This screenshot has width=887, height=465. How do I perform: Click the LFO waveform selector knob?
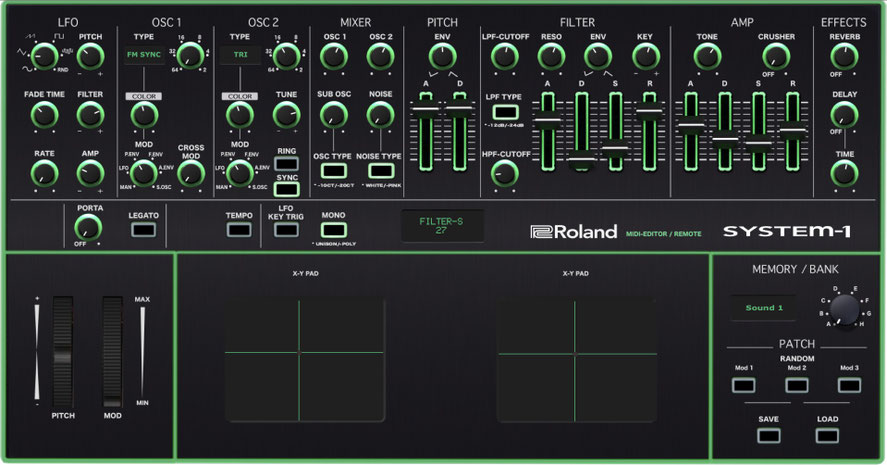pos(44,56)
